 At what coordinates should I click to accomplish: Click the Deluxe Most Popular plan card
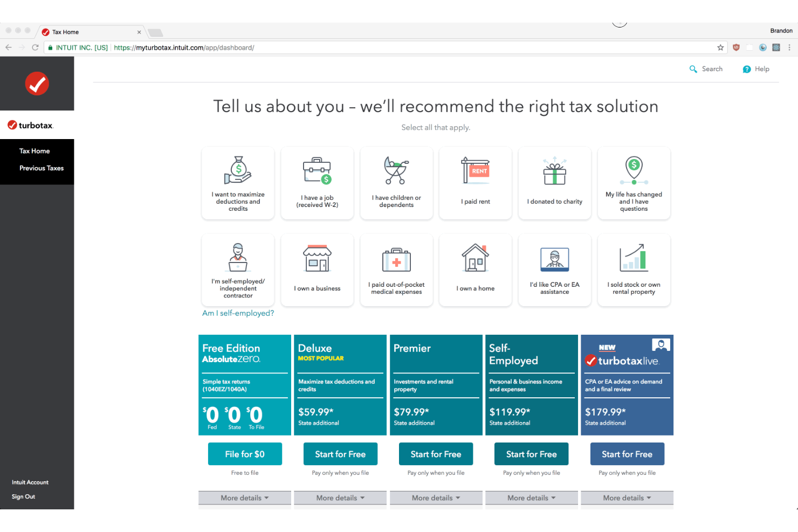(x=340, y=385)
